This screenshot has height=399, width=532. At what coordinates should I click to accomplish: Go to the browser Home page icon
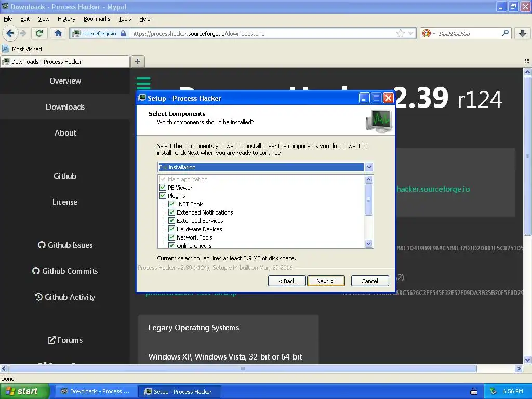(58, 33)
